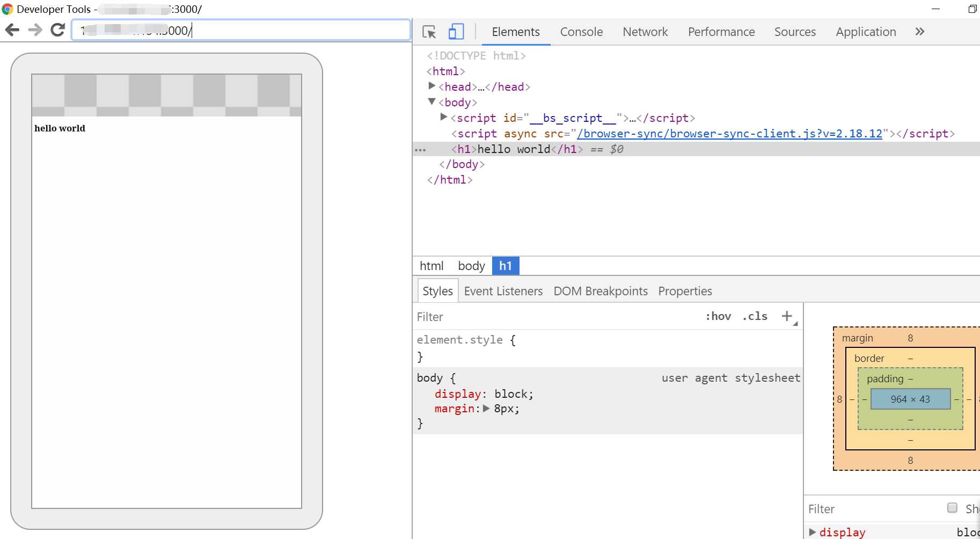Open the Network tab
Screen dimensions: 980x539
(645, 32)
